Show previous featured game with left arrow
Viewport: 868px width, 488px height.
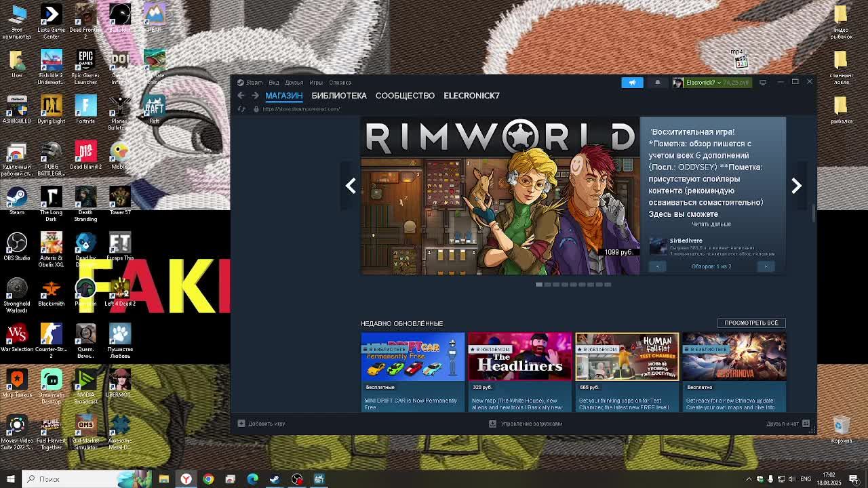351,185
